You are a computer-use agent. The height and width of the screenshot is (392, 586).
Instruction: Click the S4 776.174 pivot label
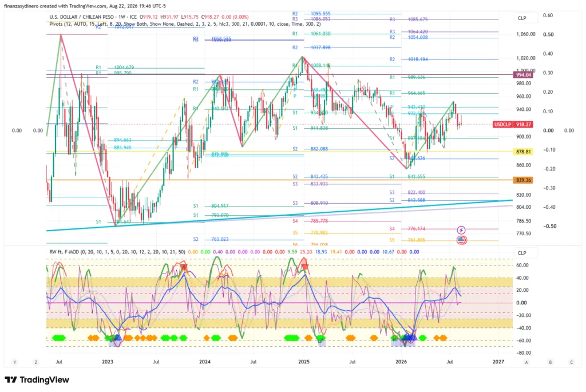click(407, 229)
